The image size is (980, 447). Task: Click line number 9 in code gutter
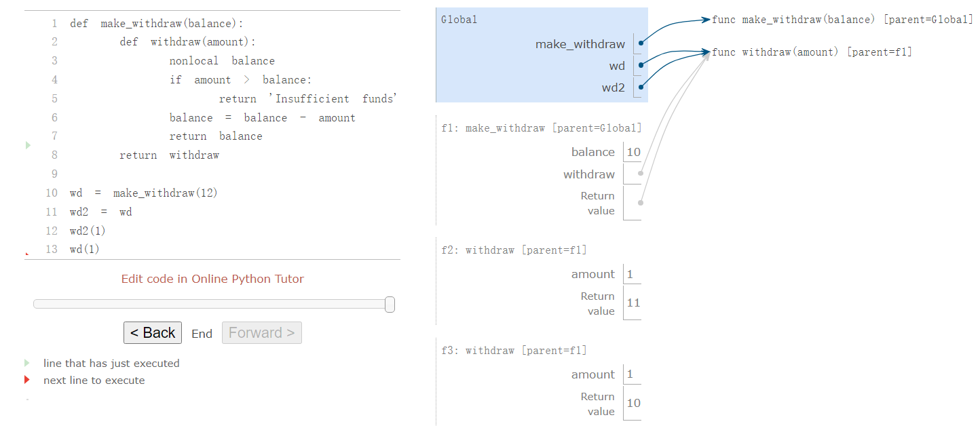(54, 174)
